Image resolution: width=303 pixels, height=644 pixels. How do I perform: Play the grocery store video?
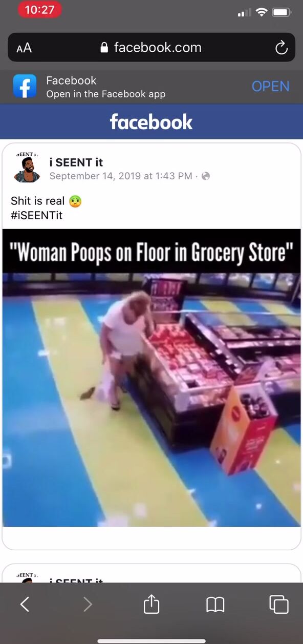point(151,378)
